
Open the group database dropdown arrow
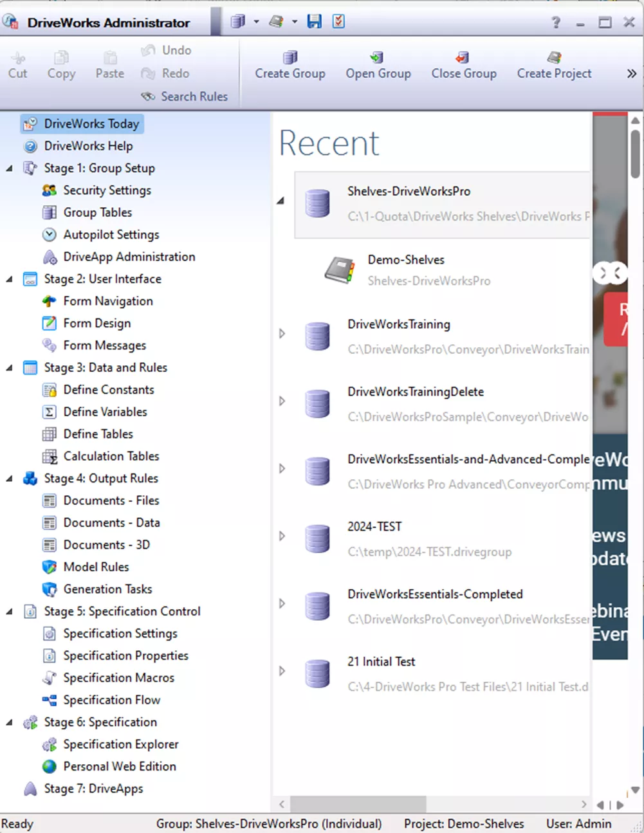(256, 22)
